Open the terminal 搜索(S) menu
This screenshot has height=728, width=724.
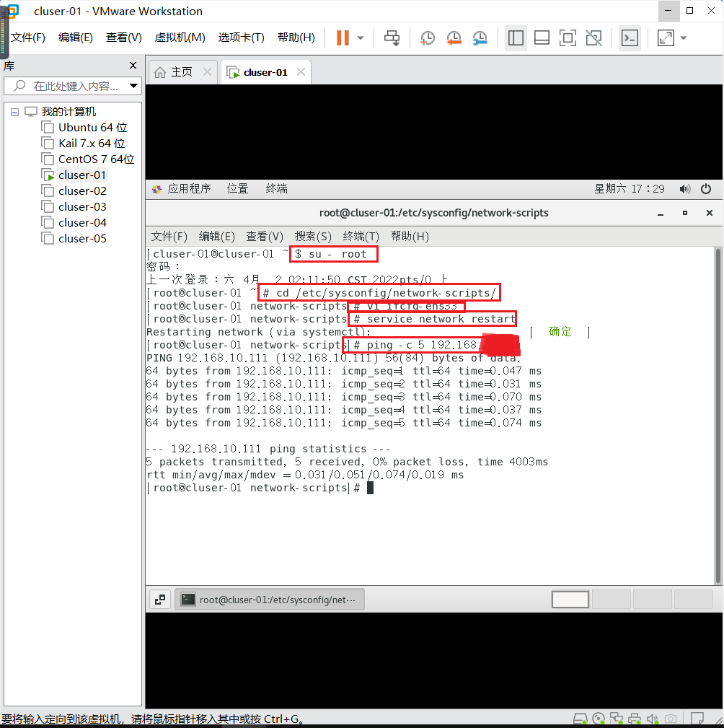click(313, 237)
